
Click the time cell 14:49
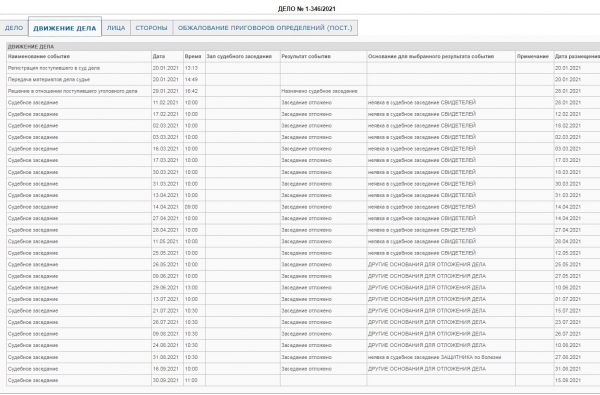191,80
